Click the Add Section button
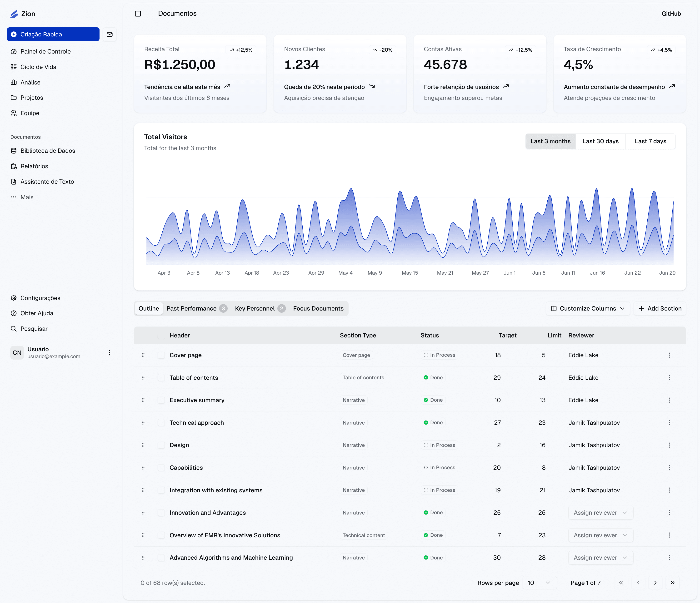Image resolution: width=700 pixels, height=603 pixels. coord(660,309)
